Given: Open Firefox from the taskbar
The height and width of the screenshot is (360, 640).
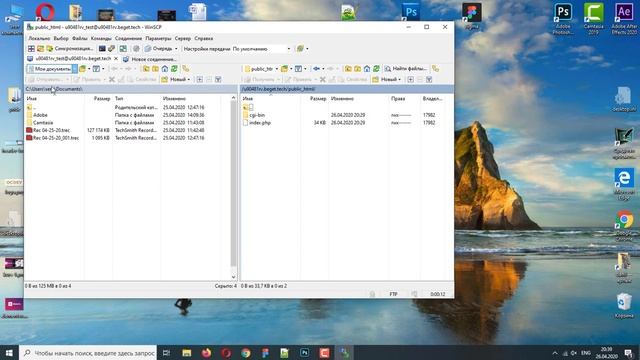Looking at the screenshot, I should 206,353.
